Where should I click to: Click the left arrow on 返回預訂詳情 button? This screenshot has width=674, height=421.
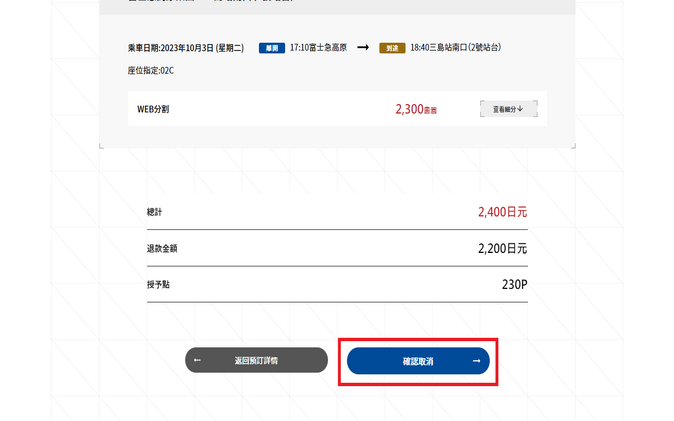click(x=198, y=360)
